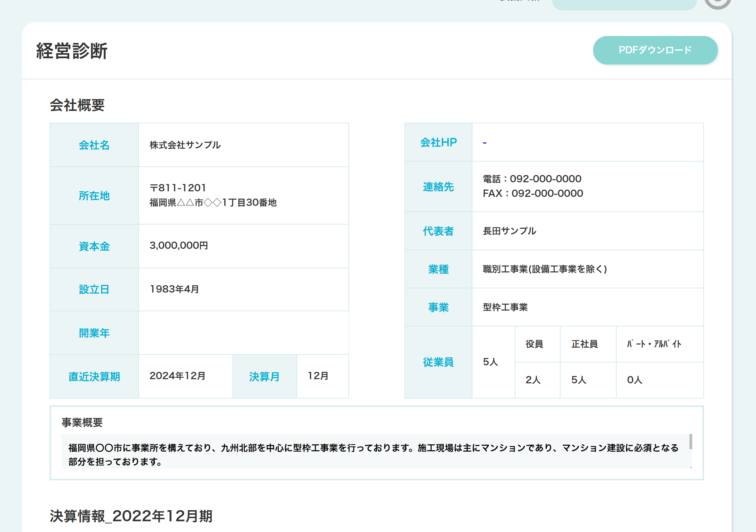This screenshot has width=756, height=532.
Task: Click the 直近決算期 value 2024年12月
Action: (177, 375)
